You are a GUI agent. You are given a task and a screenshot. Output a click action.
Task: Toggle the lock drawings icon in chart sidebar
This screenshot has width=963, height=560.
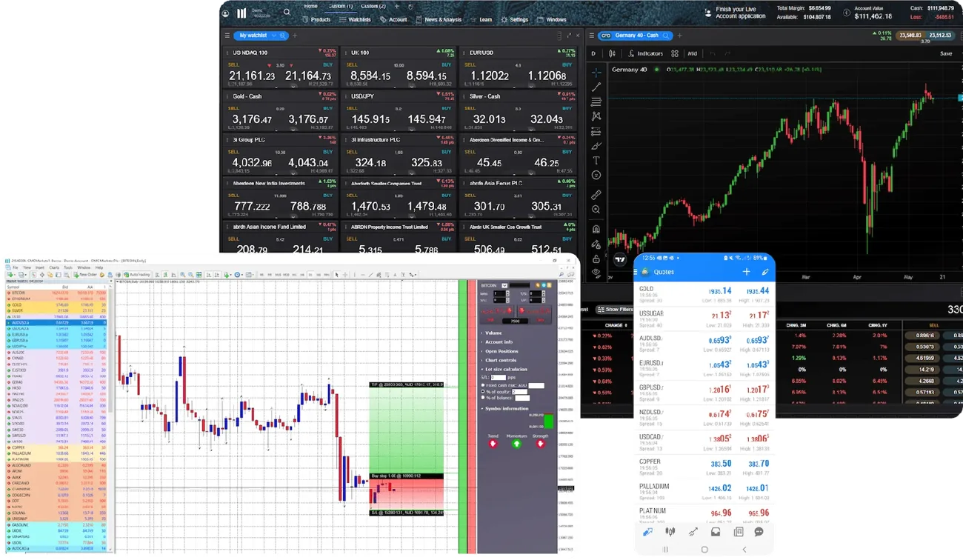596,259
